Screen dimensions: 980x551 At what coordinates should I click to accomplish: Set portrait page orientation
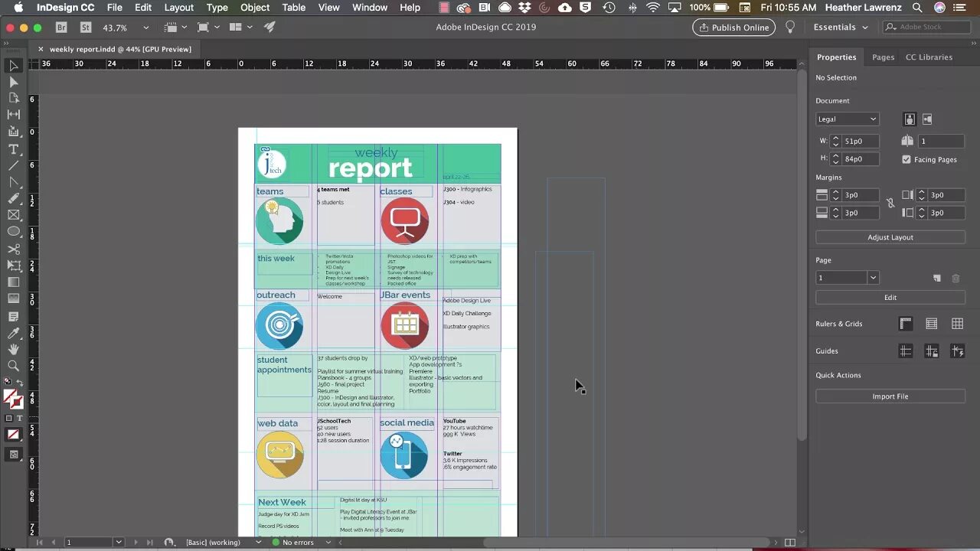coord(910,119)
